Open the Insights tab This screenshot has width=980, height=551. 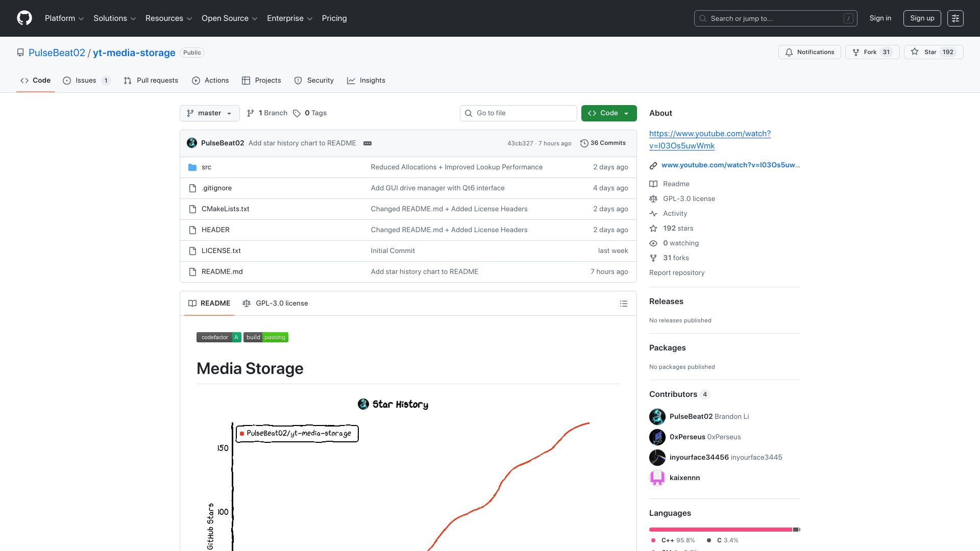(366, 81)
